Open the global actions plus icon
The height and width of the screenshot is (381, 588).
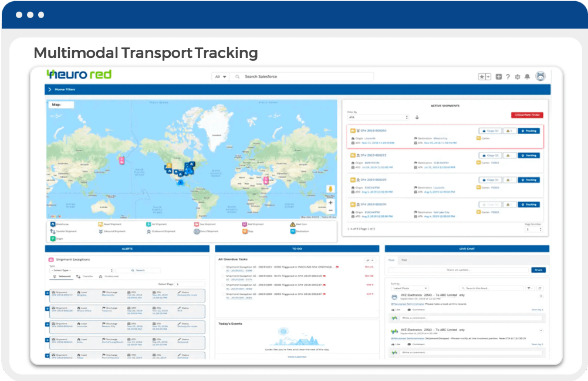[498, 76]
